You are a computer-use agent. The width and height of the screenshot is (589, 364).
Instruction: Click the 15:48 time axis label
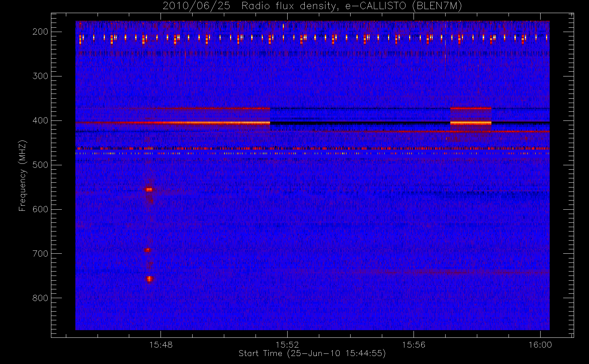click(161, 345)
